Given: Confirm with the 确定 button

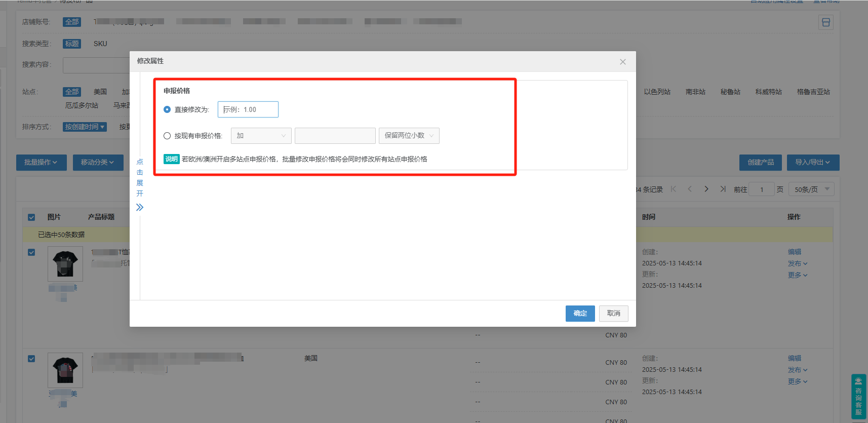Looking at the screenshot, I should (580, 314).
